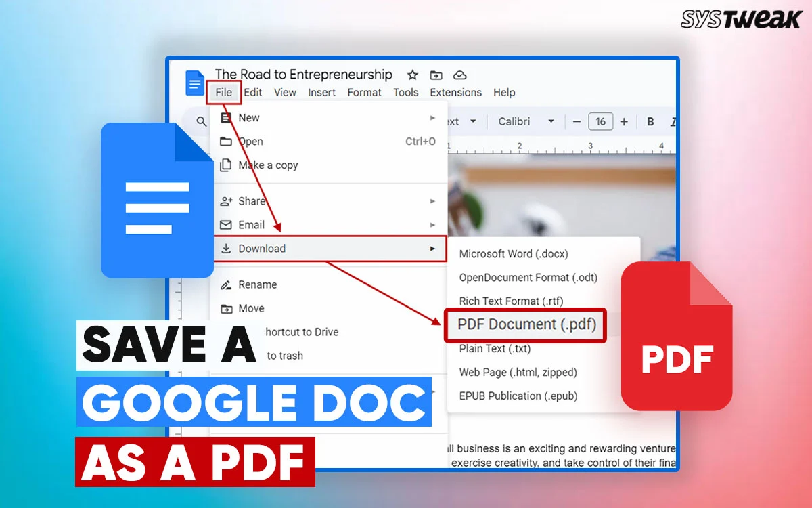
Task: Click the font size field showing 16
Action: (600, 122)
